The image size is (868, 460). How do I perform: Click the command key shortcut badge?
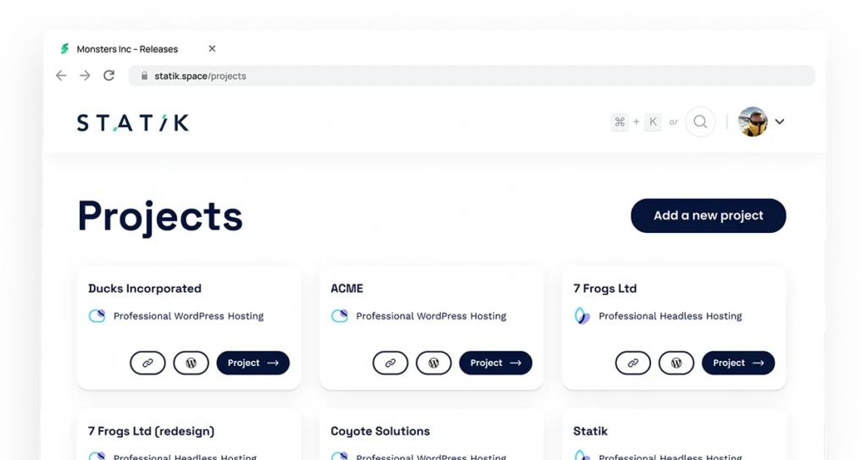(x=620, y=122)
